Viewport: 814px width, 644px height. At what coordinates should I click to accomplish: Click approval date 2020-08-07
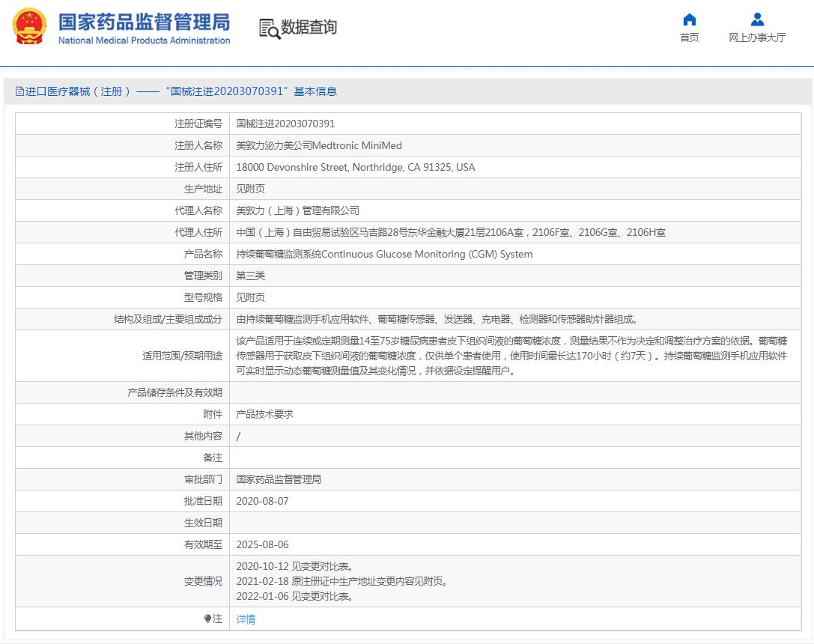pyautogui.click(x=262, y=501)
